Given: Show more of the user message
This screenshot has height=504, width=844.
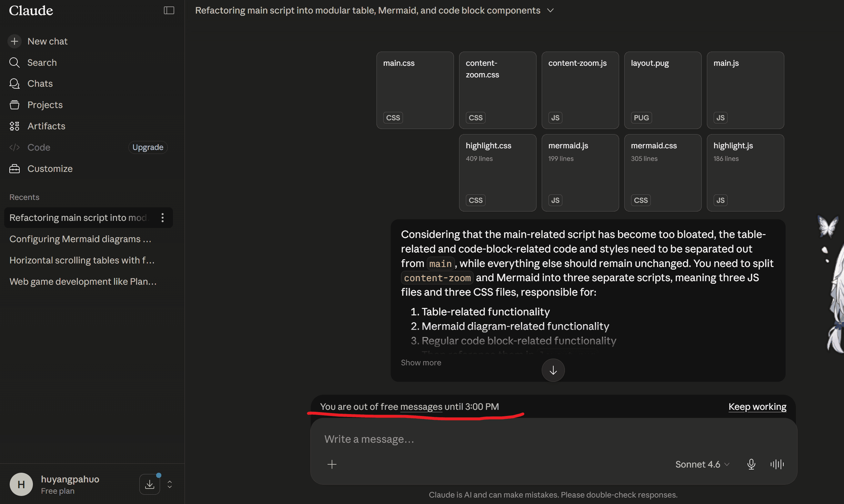Looking at the screenshot, I should pyautogui.click(x=421, y=363).
